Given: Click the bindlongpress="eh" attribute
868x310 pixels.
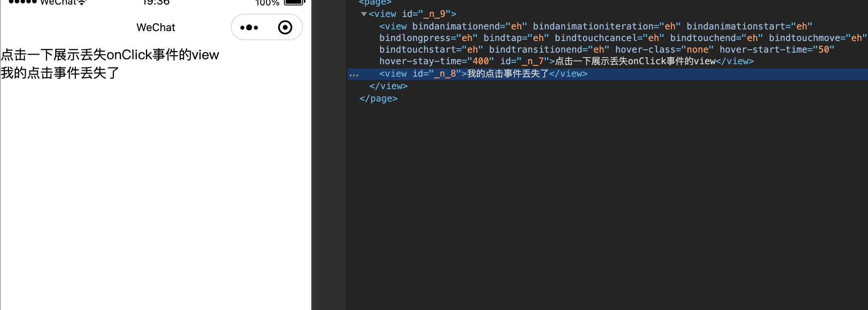Looking at the screenshot, I should click(x=428, y=38).
